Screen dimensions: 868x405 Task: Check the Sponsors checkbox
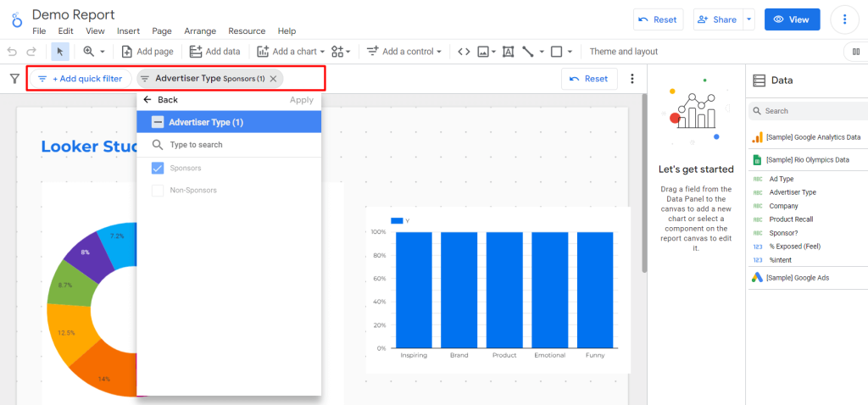pos(158,168)
